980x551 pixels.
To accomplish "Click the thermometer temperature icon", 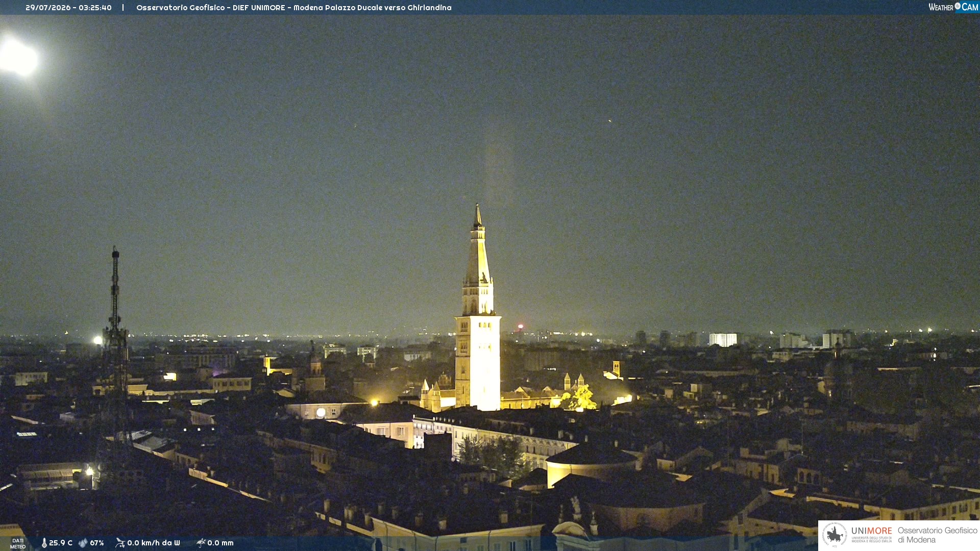I will (x=44, y=543).
